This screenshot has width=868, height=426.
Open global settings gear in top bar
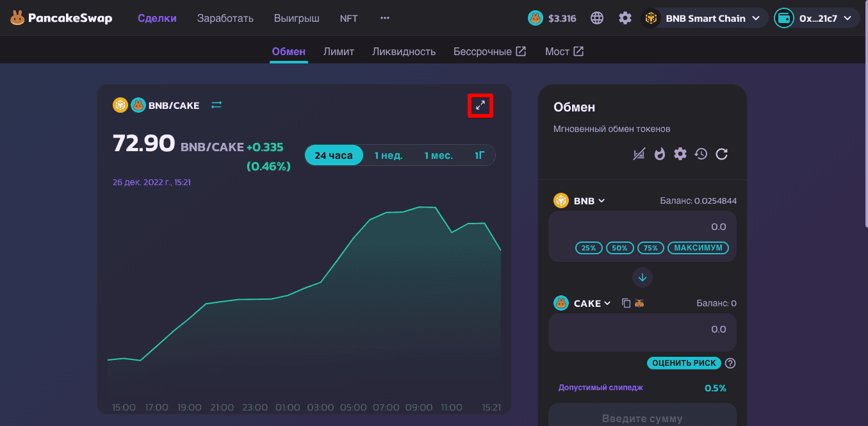[x=625, y=19]
